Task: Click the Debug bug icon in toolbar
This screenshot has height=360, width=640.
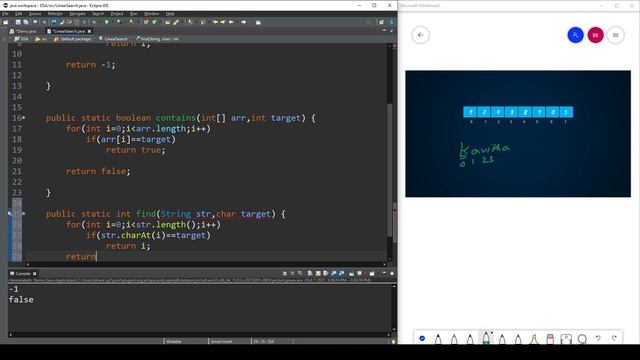Action: (x=93, y=22)
